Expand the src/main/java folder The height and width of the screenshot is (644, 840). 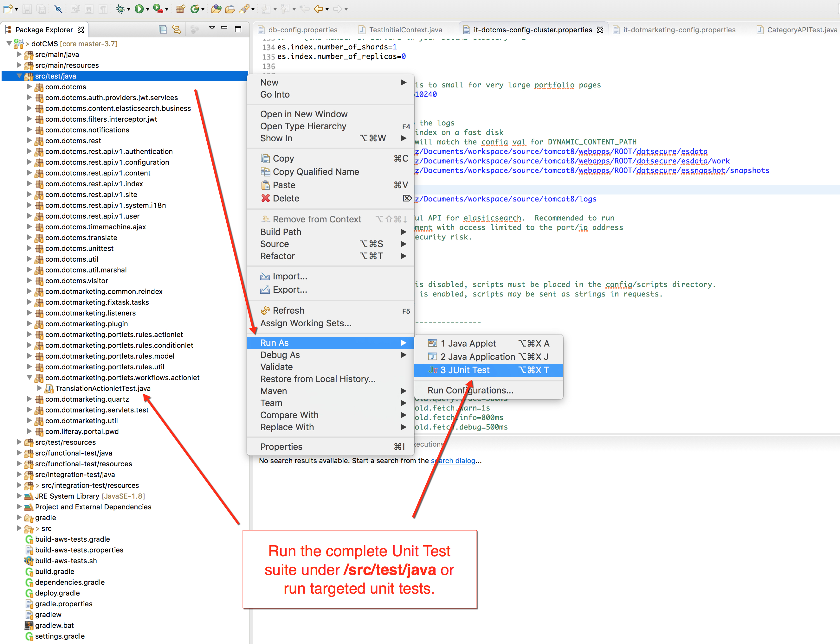coord(19,54)
